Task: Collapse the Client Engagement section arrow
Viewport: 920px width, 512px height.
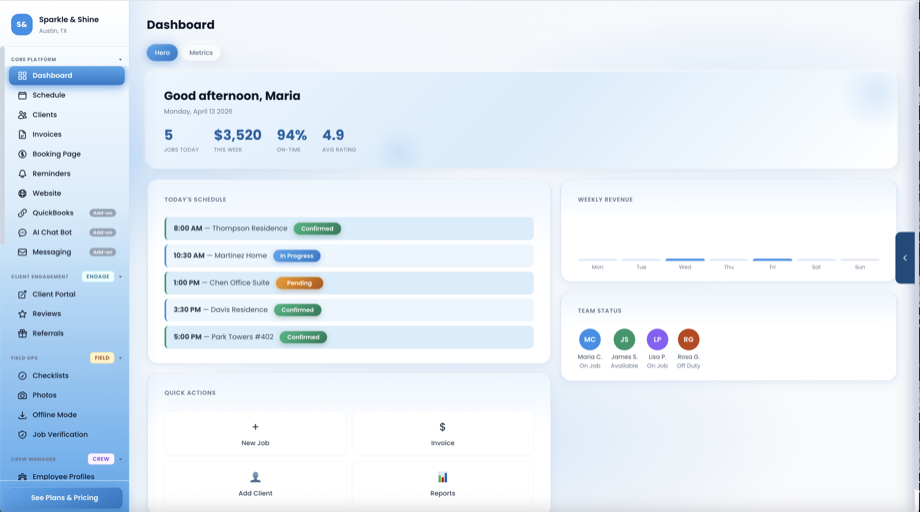Action: (x=120, y=276)
